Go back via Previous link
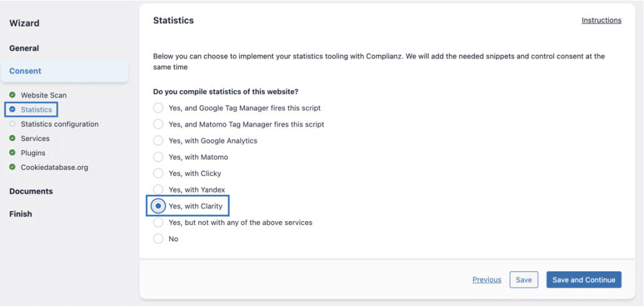This screenshot has width=644, height=306. [x=486, y=280]
